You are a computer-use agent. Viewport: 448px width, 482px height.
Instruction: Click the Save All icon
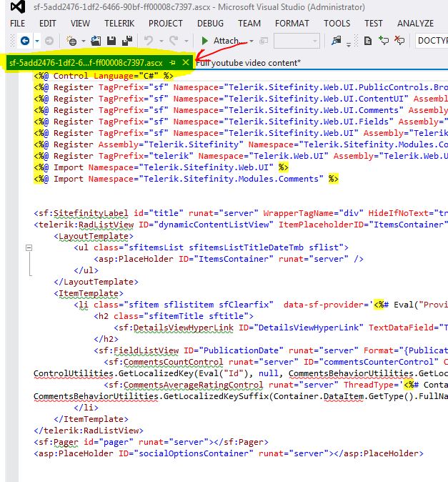(x=126, y=41)
